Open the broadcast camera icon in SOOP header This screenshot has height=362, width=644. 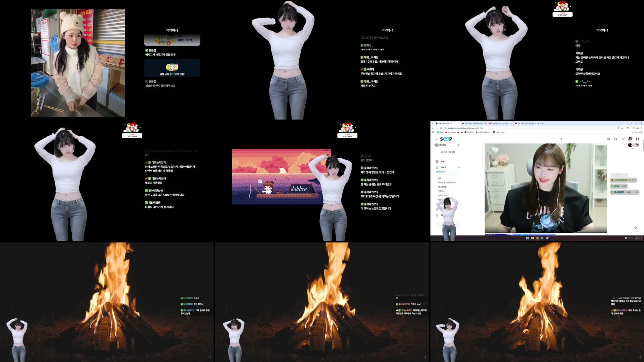point(609,139)
